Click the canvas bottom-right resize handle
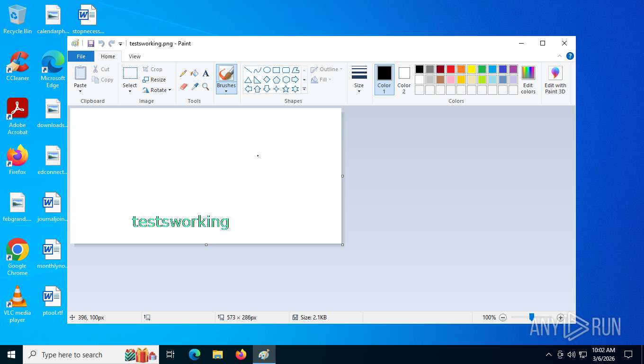The height and width of the screenshot is (364, 644). point(342,245)
